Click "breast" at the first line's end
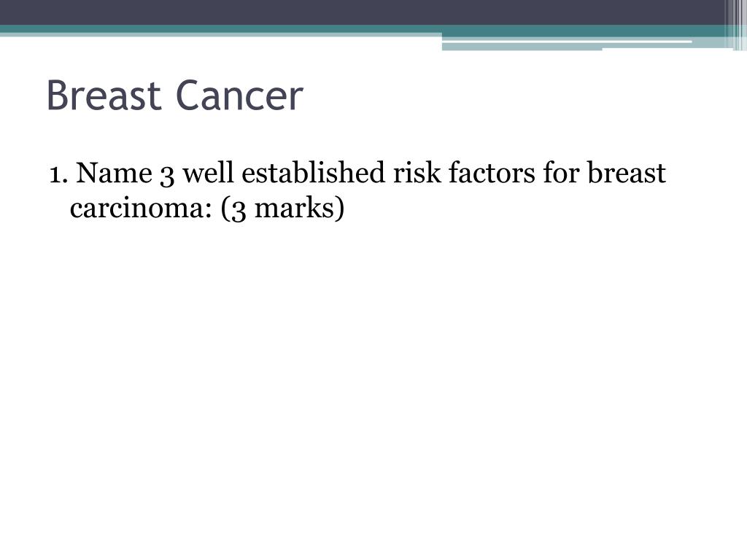The image size is (747, 560). (626, 172)
